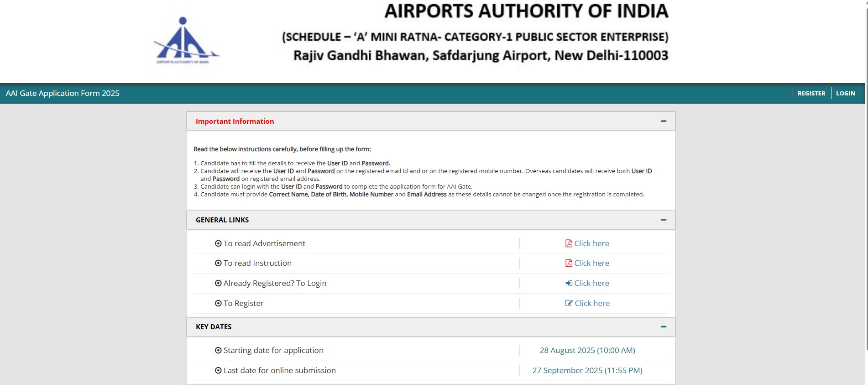Viewport: 868px width, 385px height.
Task: Click the KEY DATES heading text
Action: click(214, 327)
